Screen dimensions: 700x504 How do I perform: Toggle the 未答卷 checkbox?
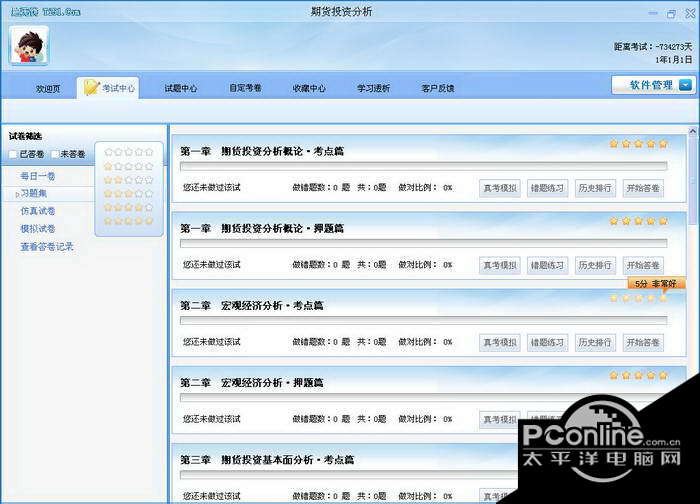tap(55, 154)
